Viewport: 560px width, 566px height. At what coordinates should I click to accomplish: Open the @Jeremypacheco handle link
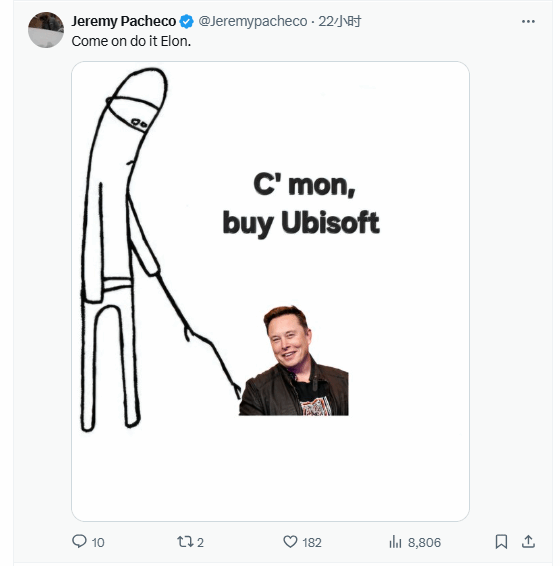[x=253, y=21]
